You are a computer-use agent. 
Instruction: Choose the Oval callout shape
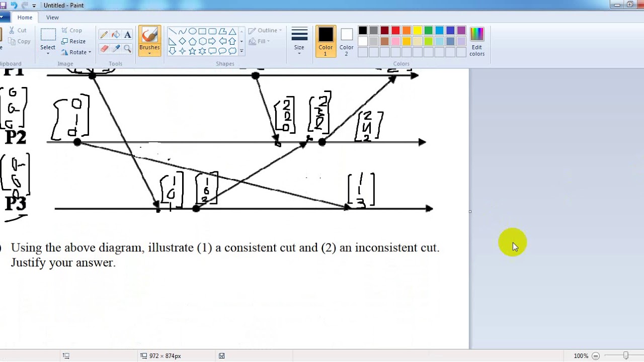222,51
